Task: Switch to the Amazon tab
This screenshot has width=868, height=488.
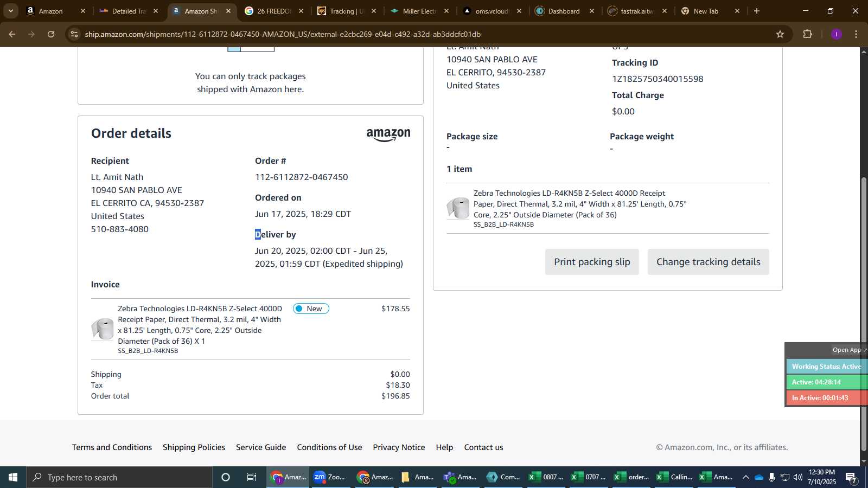Action: pos(50,11)
